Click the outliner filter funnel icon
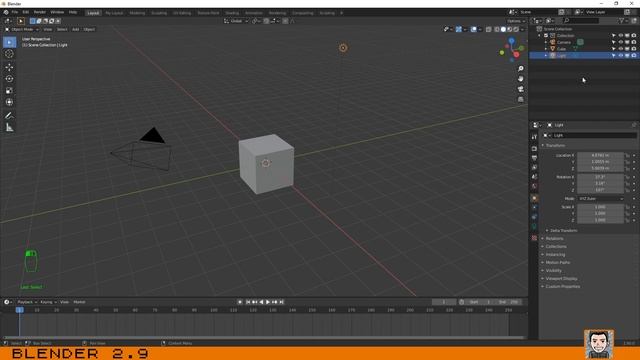Screen dimensions: 640x360 point(621,20)
